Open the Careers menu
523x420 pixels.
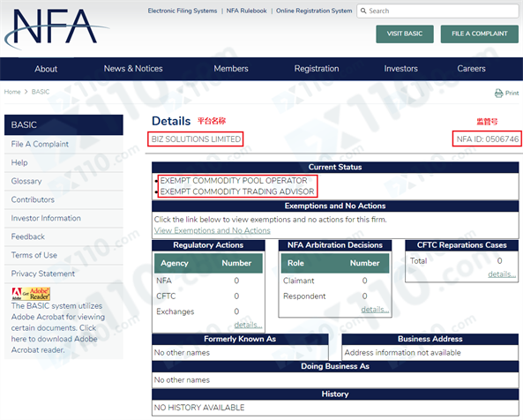coord(471,69)
